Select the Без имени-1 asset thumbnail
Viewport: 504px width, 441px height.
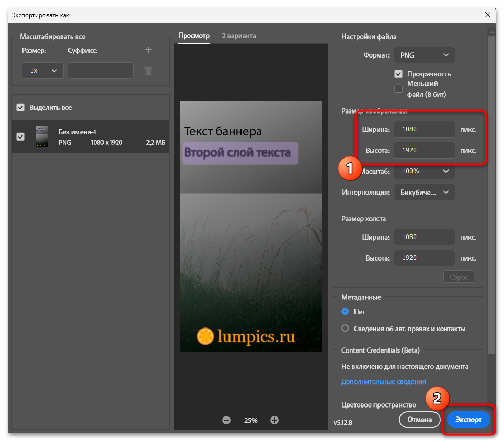[x=41, y=137]
